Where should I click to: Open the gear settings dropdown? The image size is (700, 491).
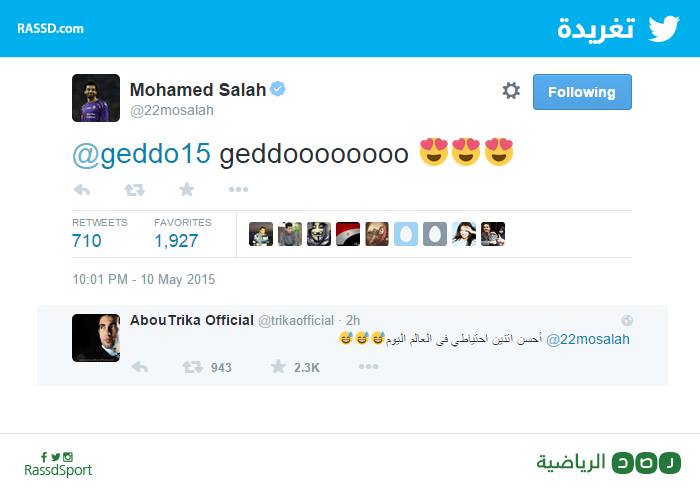[x=511, y=91]
